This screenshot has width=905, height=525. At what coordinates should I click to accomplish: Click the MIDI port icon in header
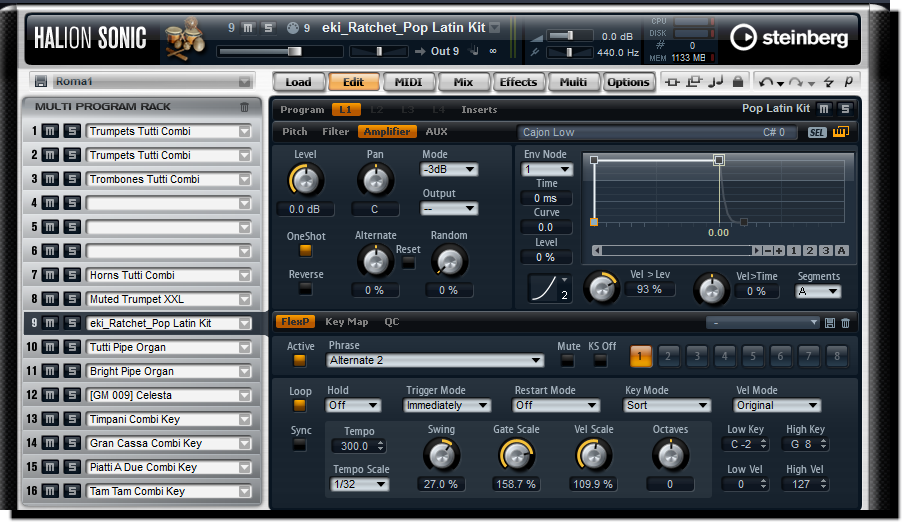[x=293, y=28]
